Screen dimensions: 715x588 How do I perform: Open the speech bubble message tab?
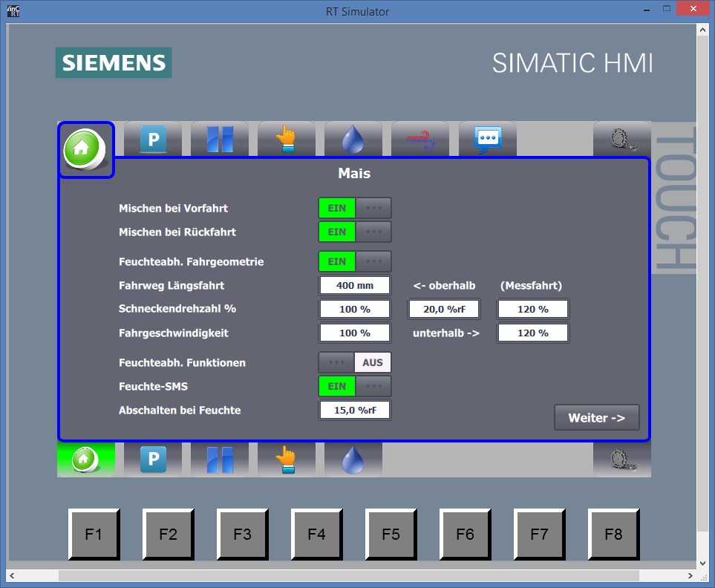point(488,139)
